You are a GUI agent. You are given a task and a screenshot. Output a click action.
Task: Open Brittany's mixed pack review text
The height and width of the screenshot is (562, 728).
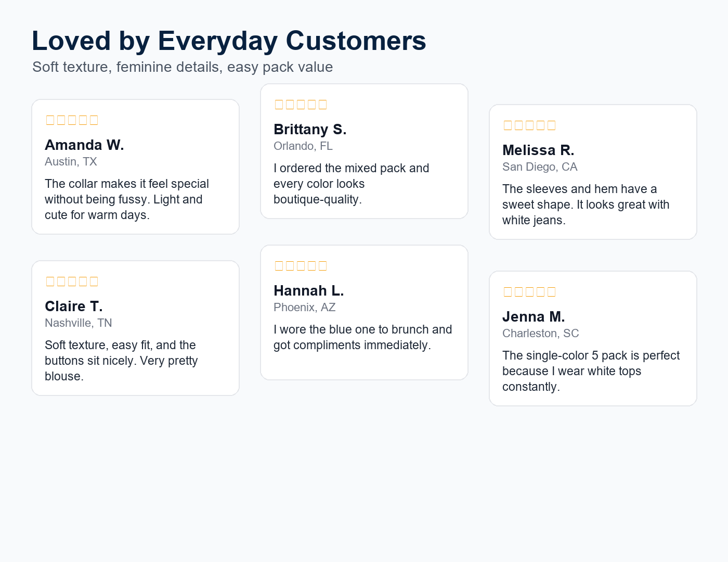[x=352, y=184]
